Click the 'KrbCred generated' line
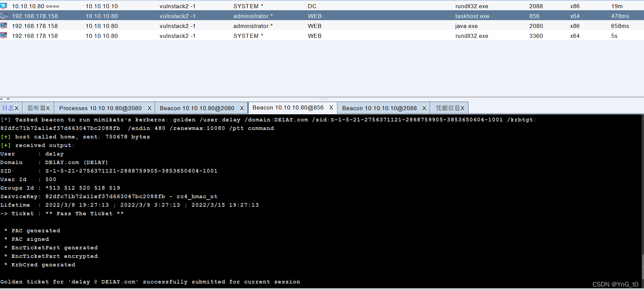This screenshot has height=291, width=644. pos(40,265)
